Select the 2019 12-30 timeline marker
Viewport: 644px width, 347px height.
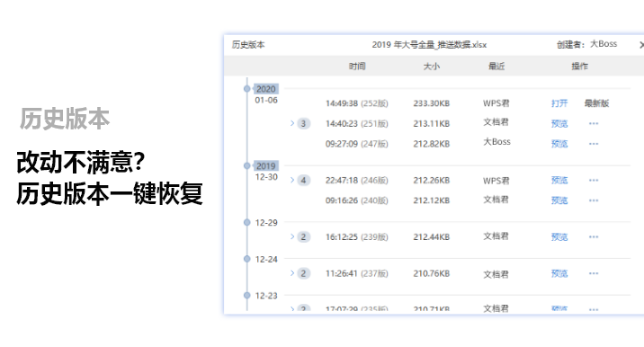click(246, 166)
